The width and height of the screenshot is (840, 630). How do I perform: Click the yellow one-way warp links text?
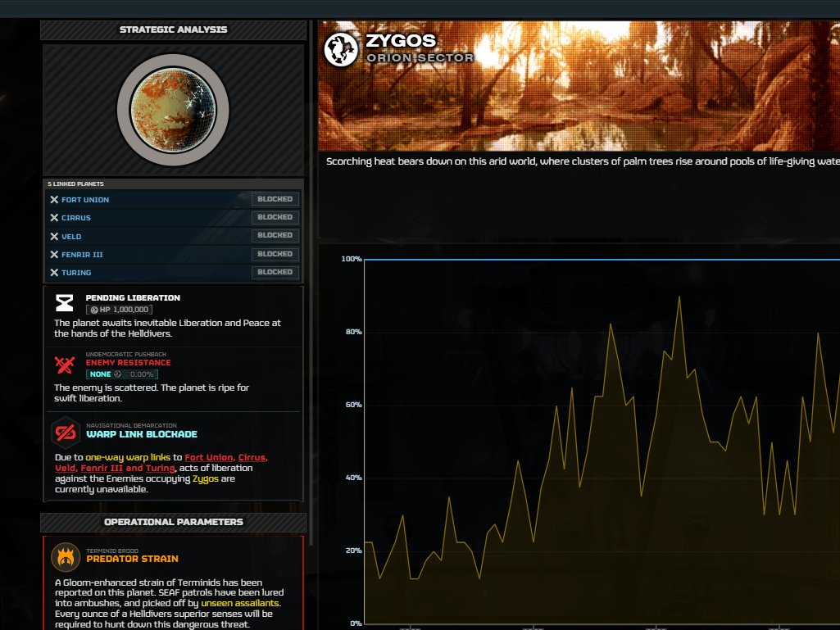click(128, 457)
